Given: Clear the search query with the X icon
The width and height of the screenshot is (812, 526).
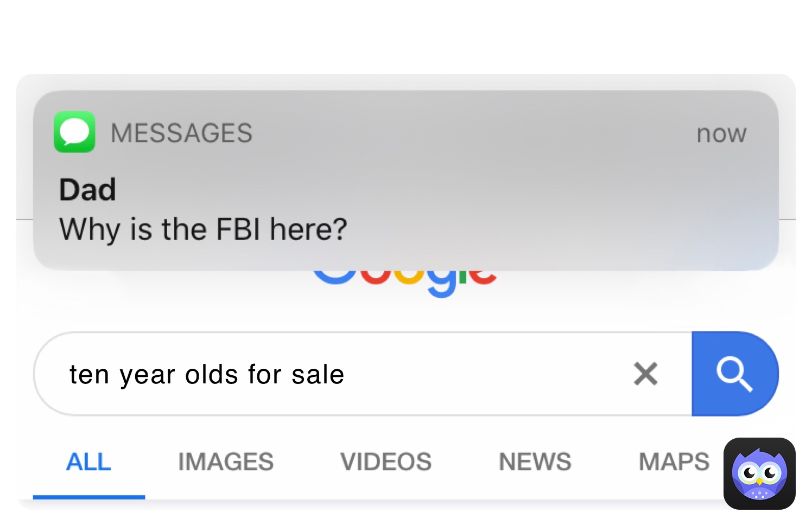Looking at the screenshot, I should pyautogui.click(x=645, y=374).
